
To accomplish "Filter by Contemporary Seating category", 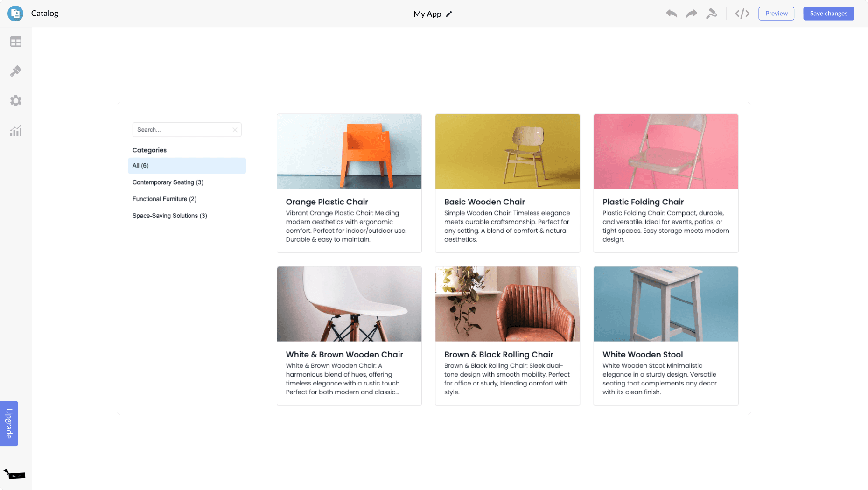I will point(168,182).
